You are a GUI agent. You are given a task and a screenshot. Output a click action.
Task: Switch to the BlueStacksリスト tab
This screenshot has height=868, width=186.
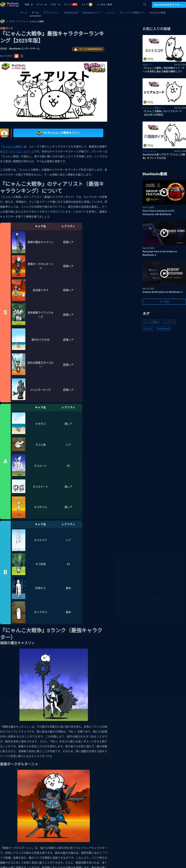pyautogui.click(x=92, y=12)
